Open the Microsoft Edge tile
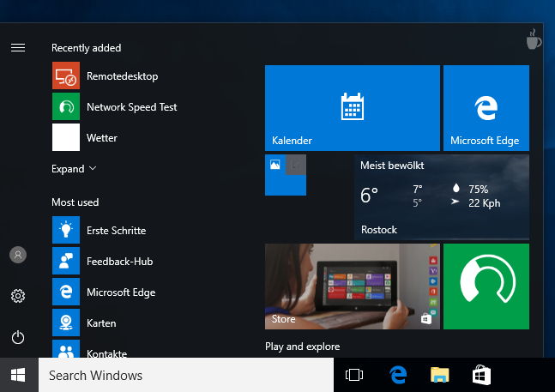This screenshot has height=392, width=555. click(486, 108)
